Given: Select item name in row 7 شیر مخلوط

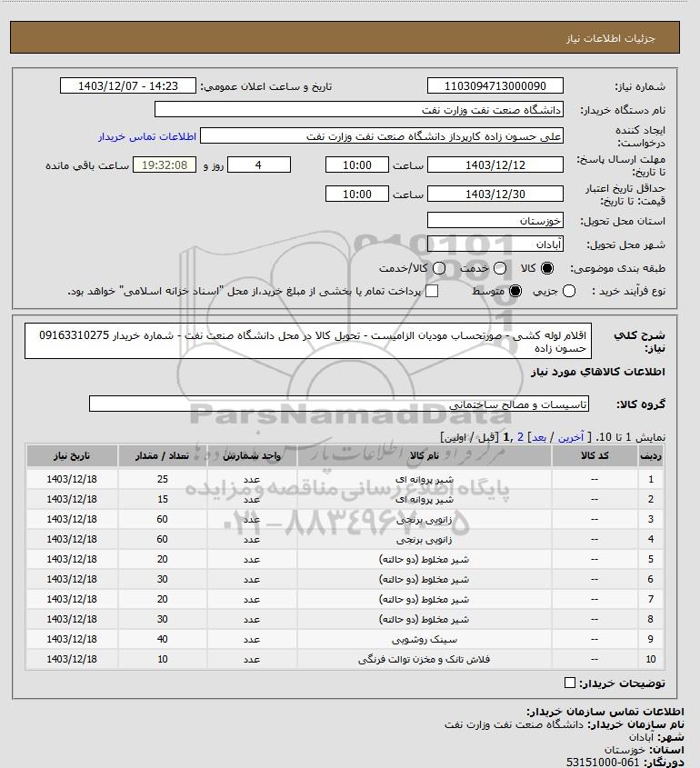Looking at the screenshot, I should (x=425, y=600).
